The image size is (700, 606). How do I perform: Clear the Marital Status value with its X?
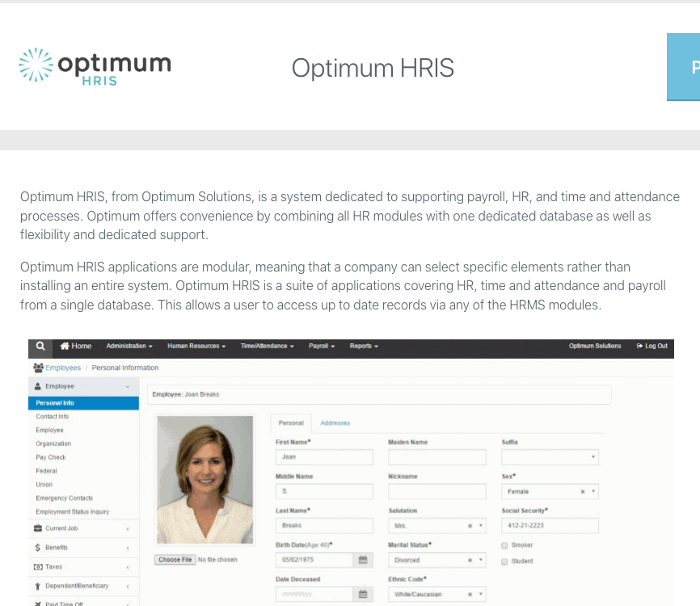point(470,560)
